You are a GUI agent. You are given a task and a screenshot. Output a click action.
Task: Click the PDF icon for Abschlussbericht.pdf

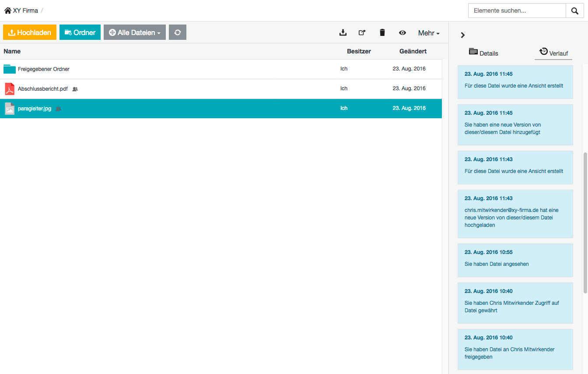(10, 89)
